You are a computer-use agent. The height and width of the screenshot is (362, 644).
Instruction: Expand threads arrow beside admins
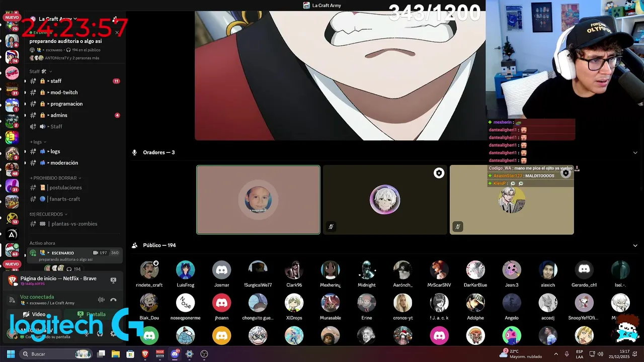[49, 115]
